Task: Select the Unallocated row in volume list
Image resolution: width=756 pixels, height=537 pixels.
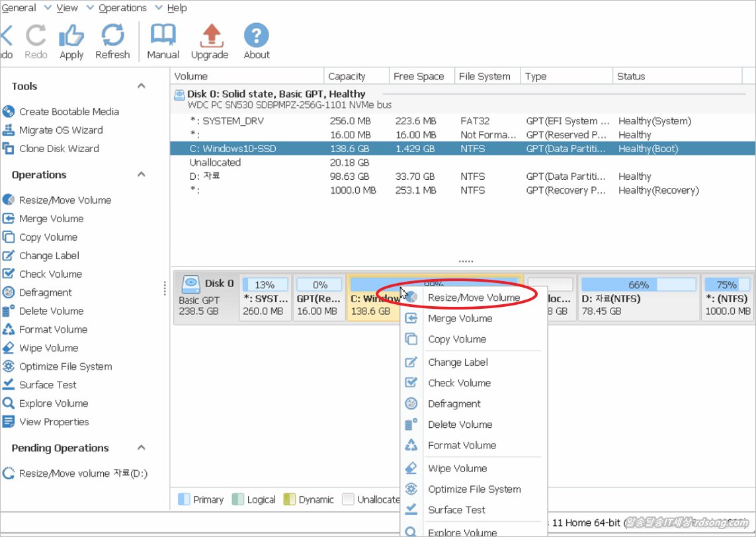Action: pos(215,163)
